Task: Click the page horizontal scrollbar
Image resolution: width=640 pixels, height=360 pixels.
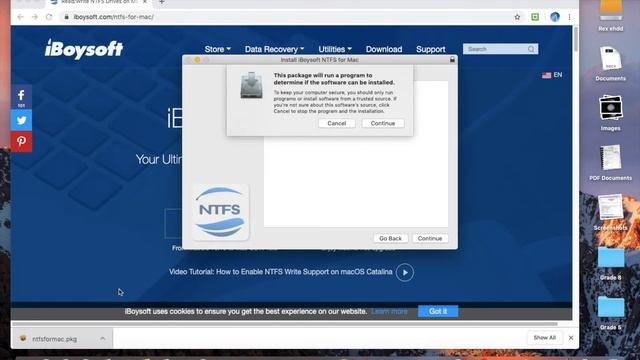Action: click(284, 324)
